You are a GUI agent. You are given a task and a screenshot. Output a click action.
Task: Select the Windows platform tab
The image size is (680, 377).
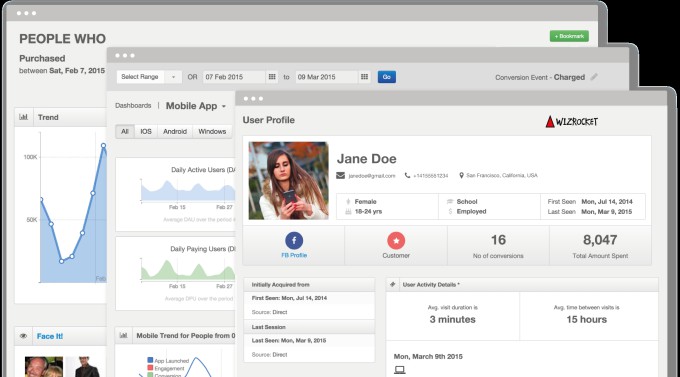tap(212, 131)
